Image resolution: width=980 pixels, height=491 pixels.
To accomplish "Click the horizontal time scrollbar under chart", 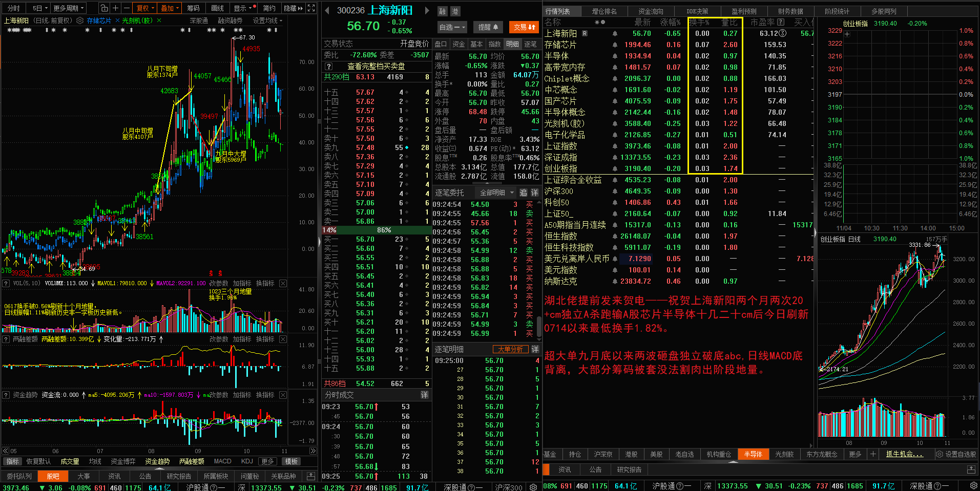I will (160, 451).
